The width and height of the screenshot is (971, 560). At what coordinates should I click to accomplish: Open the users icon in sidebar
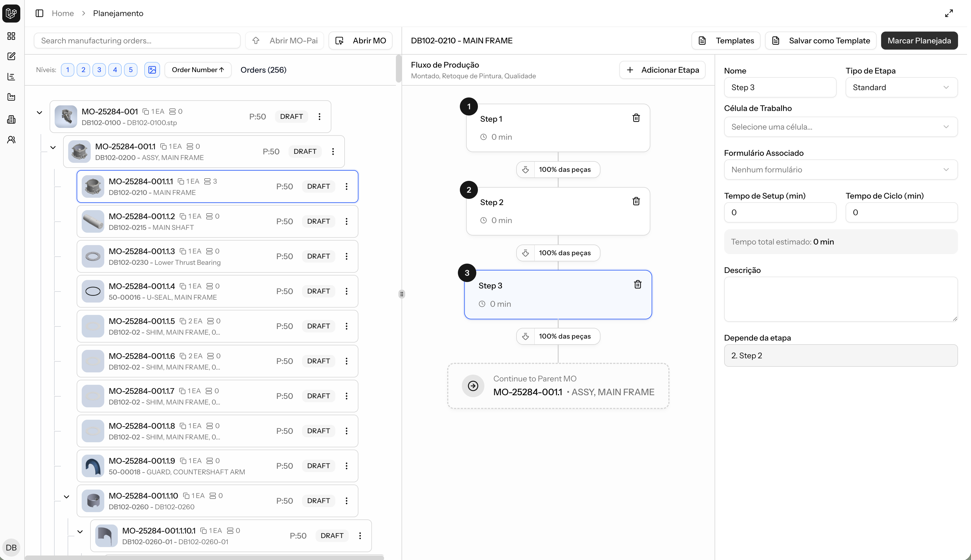pos(11,140)
